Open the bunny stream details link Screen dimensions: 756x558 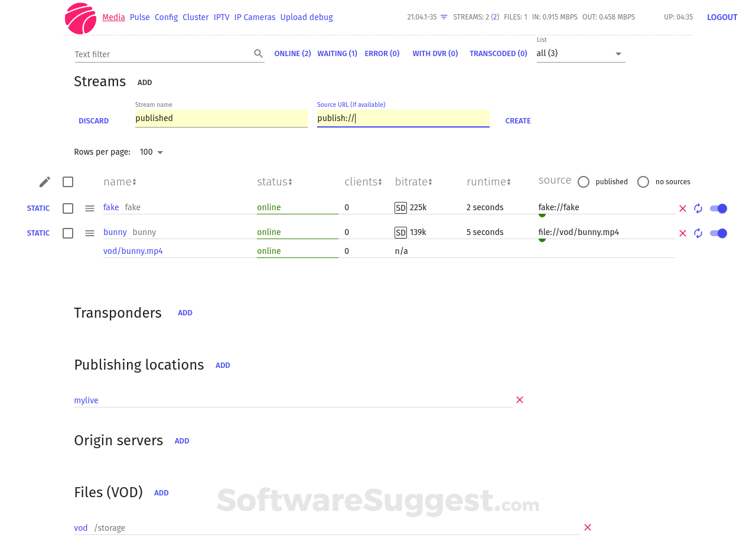(115, 232)
